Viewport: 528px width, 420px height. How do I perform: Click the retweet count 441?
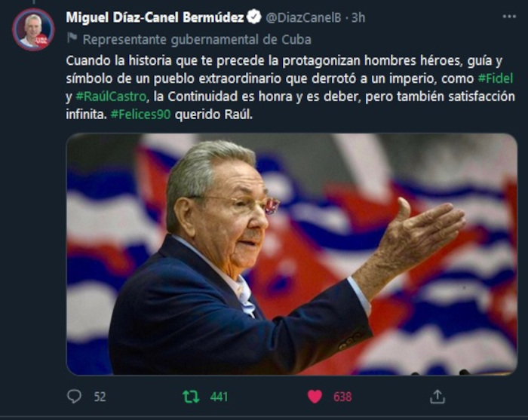point(219,397)
